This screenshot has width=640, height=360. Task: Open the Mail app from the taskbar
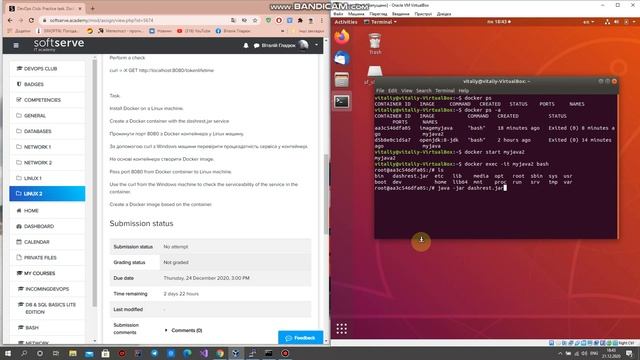click(x=89, y=353)
